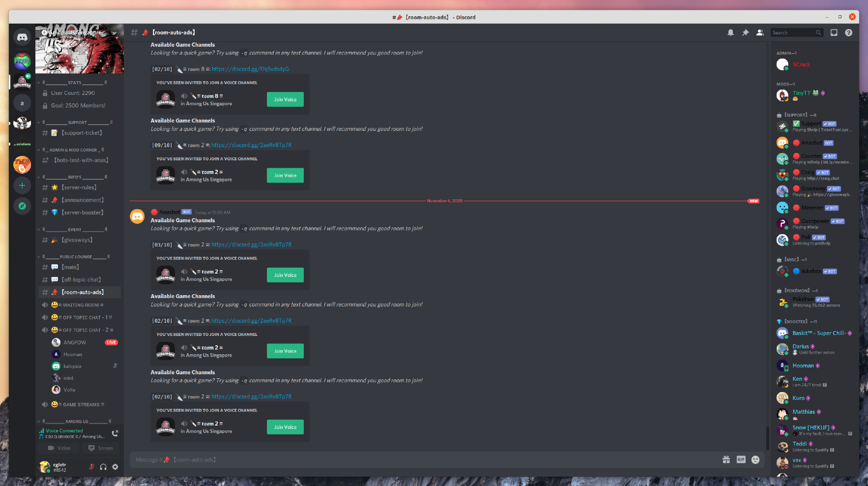Open Among Us Singapore server dropdown
868x486 pixels.
pos(80,32)
